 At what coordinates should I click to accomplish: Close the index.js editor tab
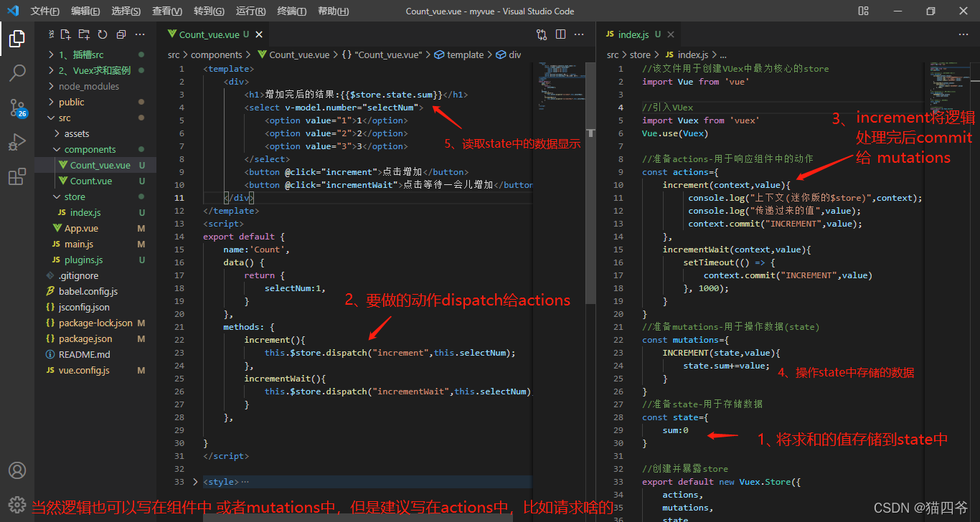pyautogui.click(x=670, y=34)
